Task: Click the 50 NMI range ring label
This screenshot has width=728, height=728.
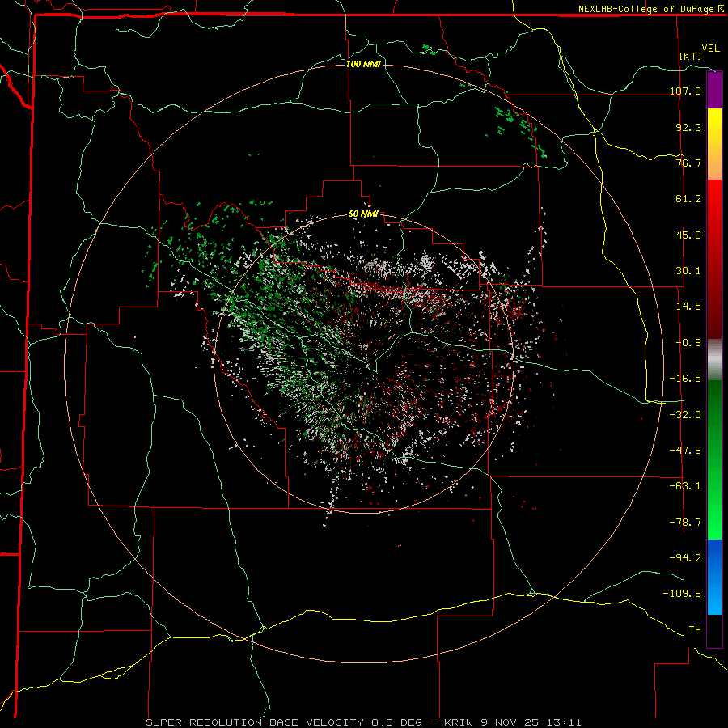Action: click(x=363, y=214)
